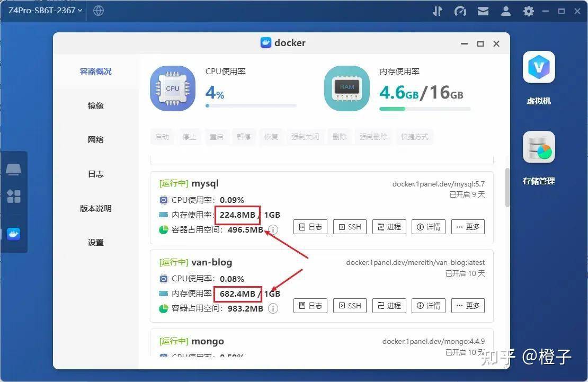Click the RAM memory icon
Image resolution: width=588 pixels, height=382 pixels.
tap(347, 88)
